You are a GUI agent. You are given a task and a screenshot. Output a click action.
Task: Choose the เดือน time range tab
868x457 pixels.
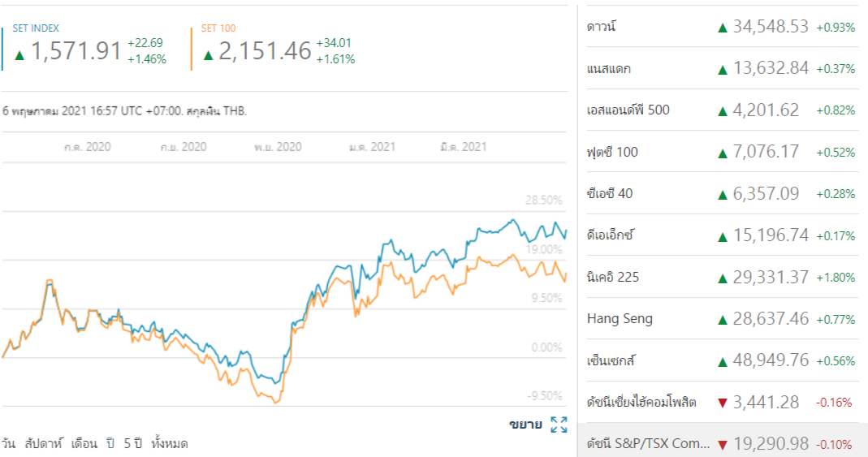(x=84, y=443)
